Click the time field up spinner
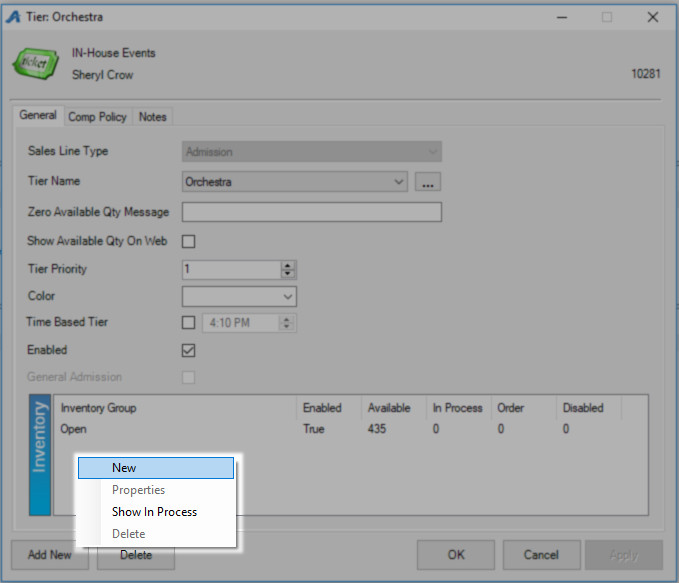Viewport: 679px width, 583px height. click(x=286, y=319)
